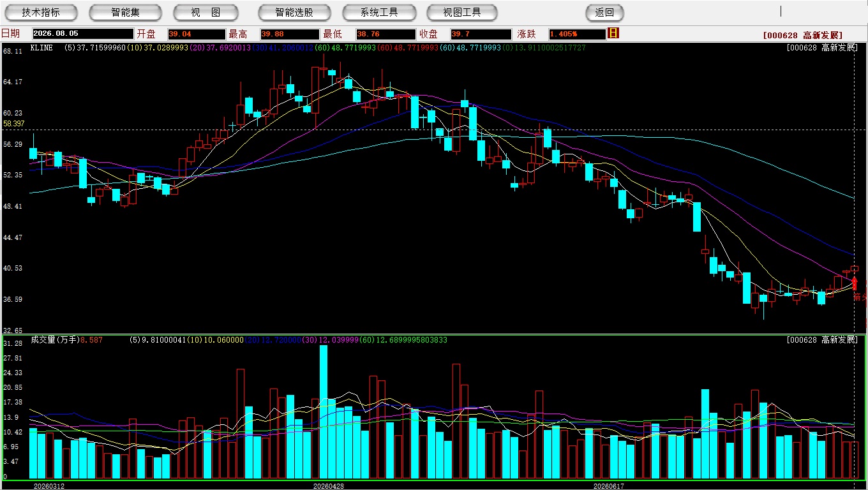Select the 涨跌 field showing 1.405%

click(x=576, y=34)
